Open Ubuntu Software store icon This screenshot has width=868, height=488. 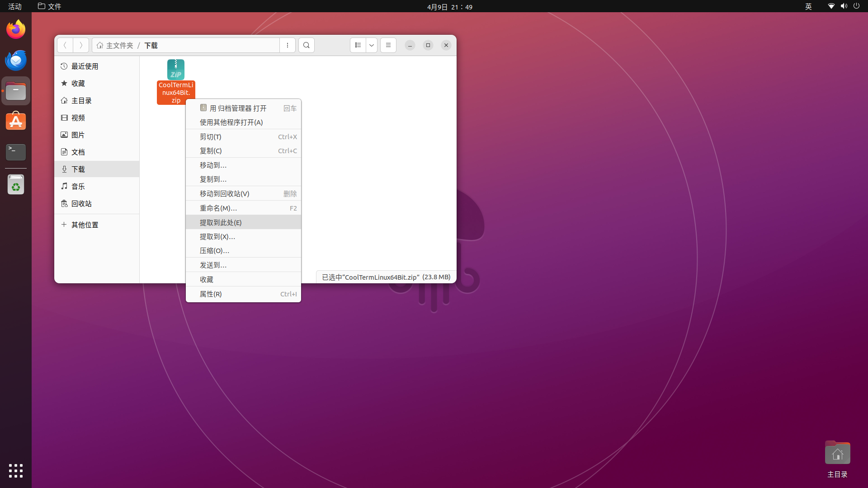coord(16,121)
